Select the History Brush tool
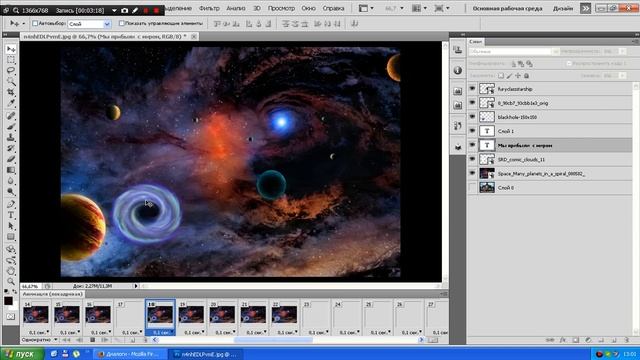The height and width of the screenshot is (360, 640). point(11,148)
